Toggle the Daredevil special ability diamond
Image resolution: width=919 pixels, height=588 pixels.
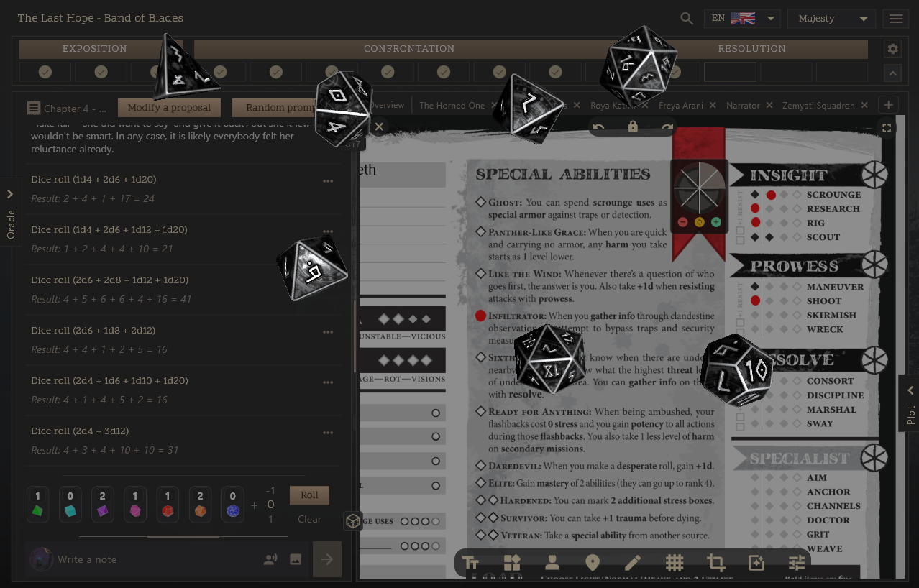[x=480, y=466]
